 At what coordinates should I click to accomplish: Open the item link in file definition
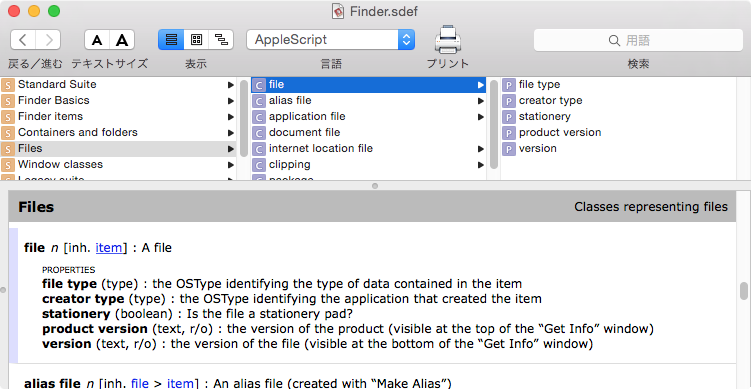[x=109, y=248]
